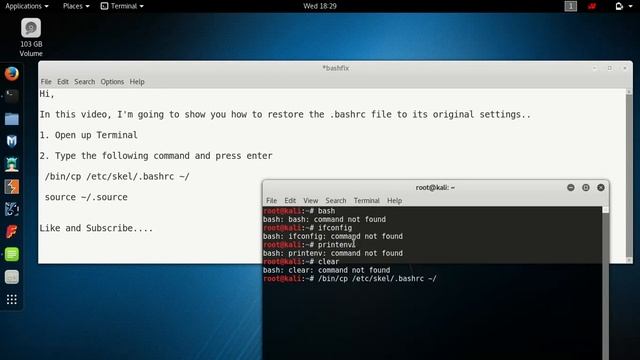Open the grey app icon below notes in the dock
The image size is (640, 360).
tap(11, 277)
